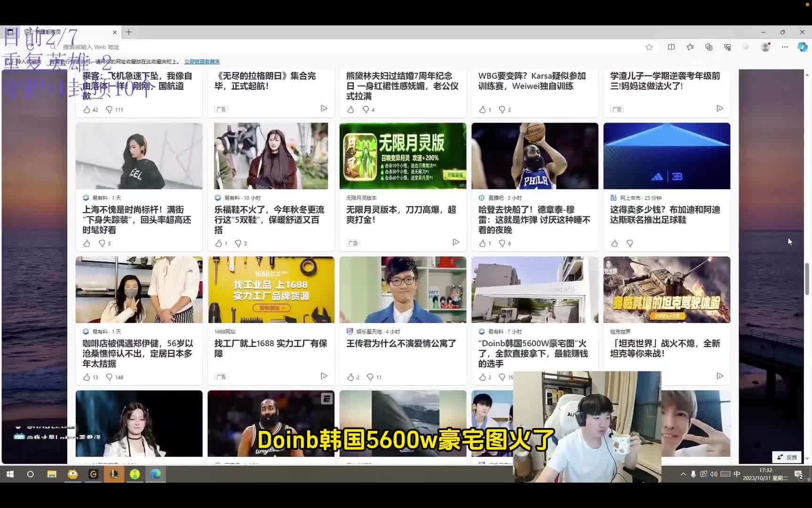Open the 坦克世界 tank battle thumbnail
This screenshot has width=812, height=508.
pyautogui.click(x=667, y=290)
